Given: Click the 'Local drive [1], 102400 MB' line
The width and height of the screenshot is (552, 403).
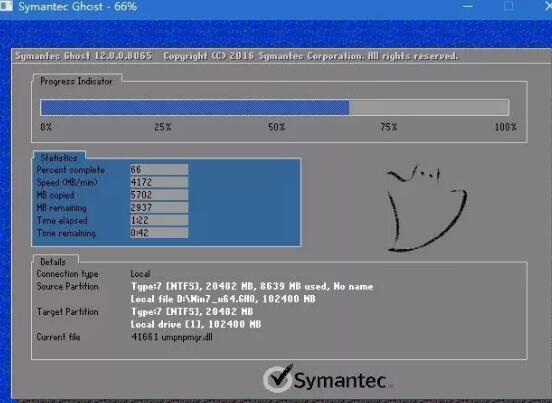Looking at the screenshot, I should click(x=196, y=324).
